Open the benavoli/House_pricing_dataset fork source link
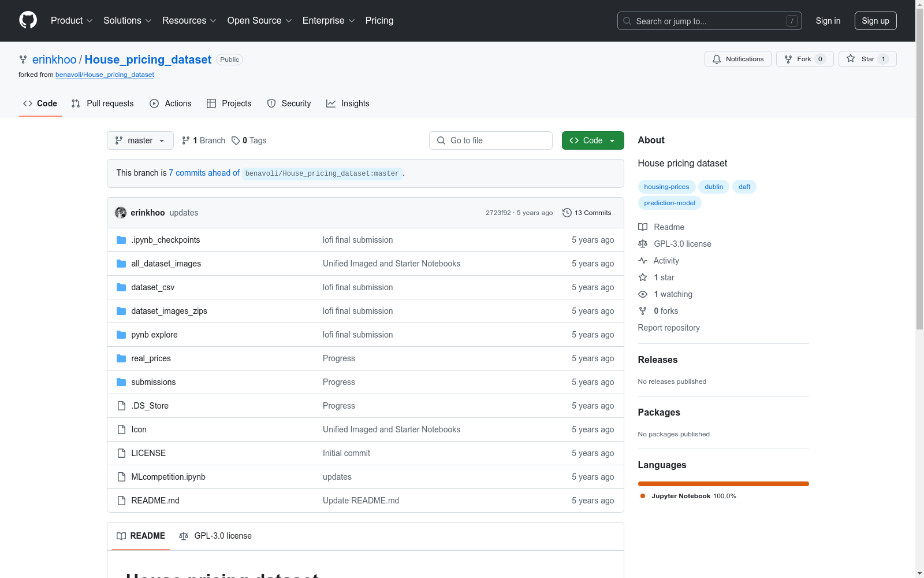 coord(105,75)
